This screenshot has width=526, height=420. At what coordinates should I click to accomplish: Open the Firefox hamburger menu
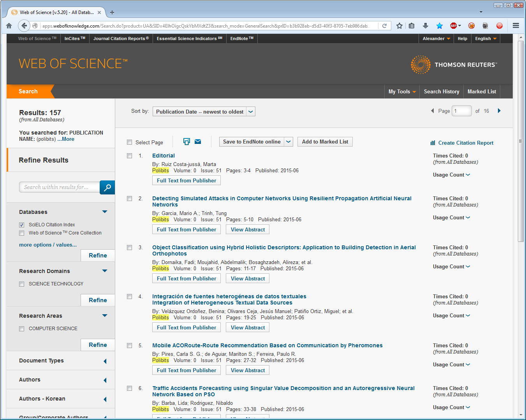516,26
